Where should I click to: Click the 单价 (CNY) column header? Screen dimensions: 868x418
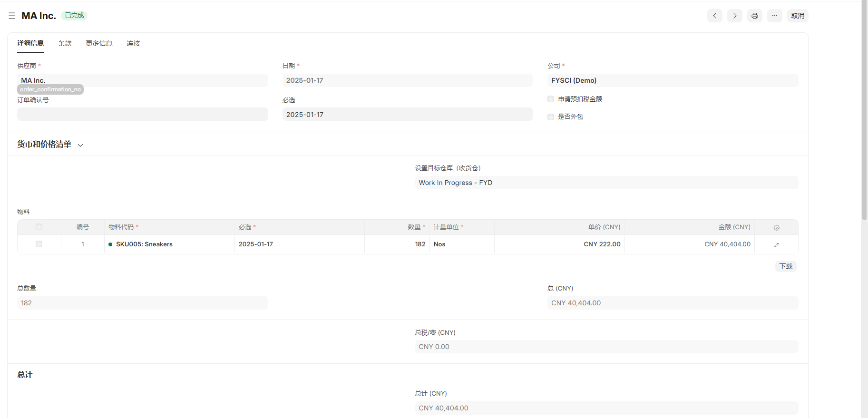(x=559, y=227)
